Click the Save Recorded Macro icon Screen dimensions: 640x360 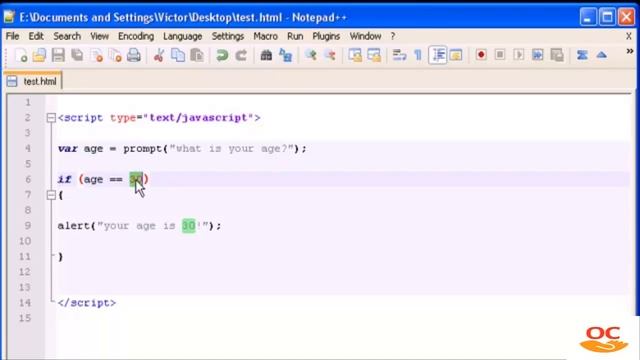[557, 55]
